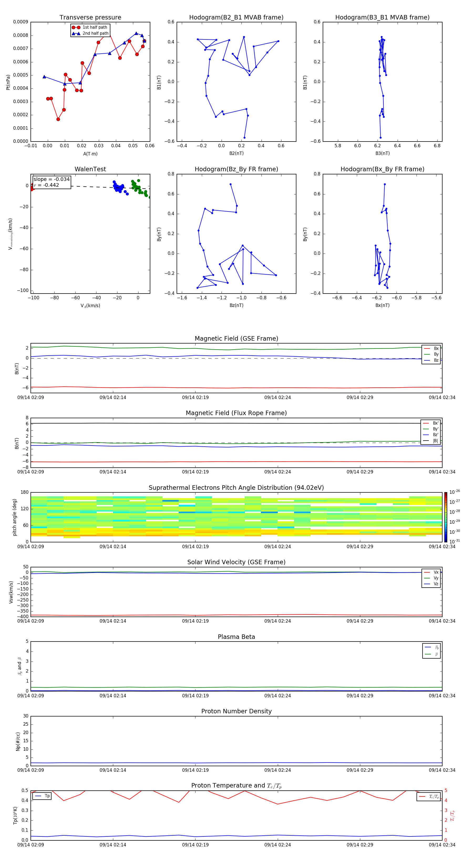Click the '10^-31' colorbar label
This screenshot has height=868, width=473.
pyautogui.click(x=455, y=542)
